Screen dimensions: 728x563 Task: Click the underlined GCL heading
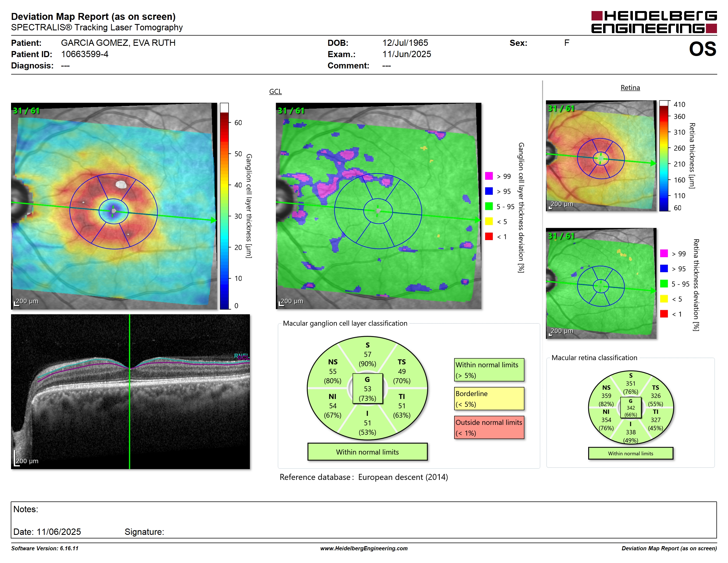275,91
